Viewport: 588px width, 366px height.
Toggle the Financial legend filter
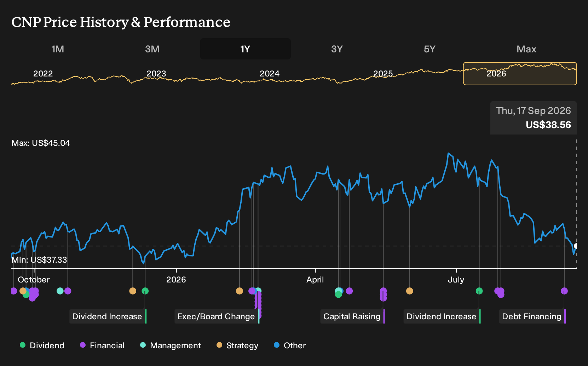pyautogui.click(x=102, y=345)
